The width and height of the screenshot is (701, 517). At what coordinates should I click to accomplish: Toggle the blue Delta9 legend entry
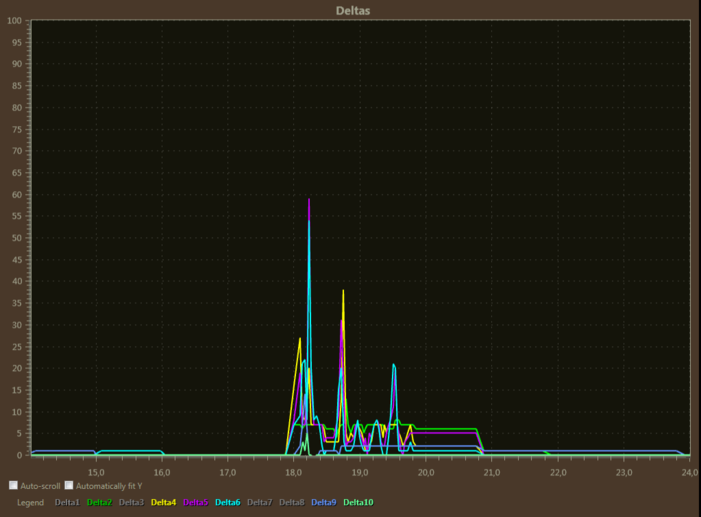323,502
